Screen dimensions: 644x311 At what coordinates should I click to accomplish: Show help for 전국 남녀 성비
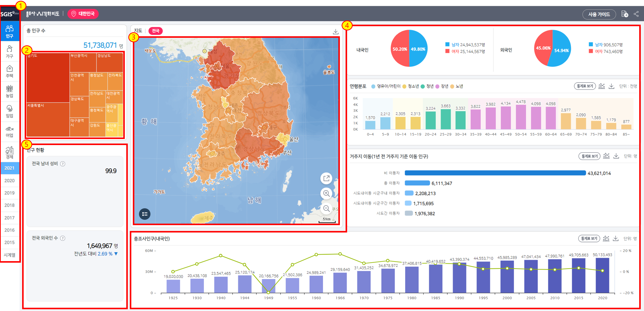click(63, 164)
